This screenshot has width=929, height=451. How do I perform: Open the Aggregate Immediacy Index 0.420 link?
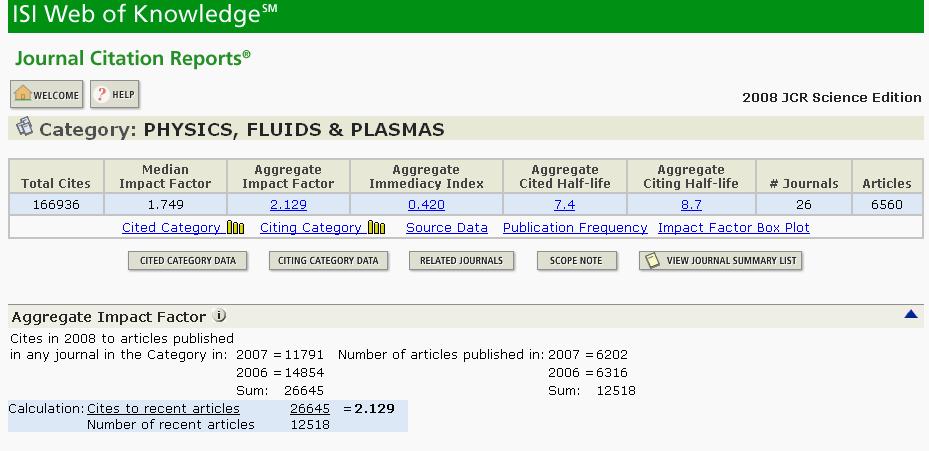click(426, 205)
